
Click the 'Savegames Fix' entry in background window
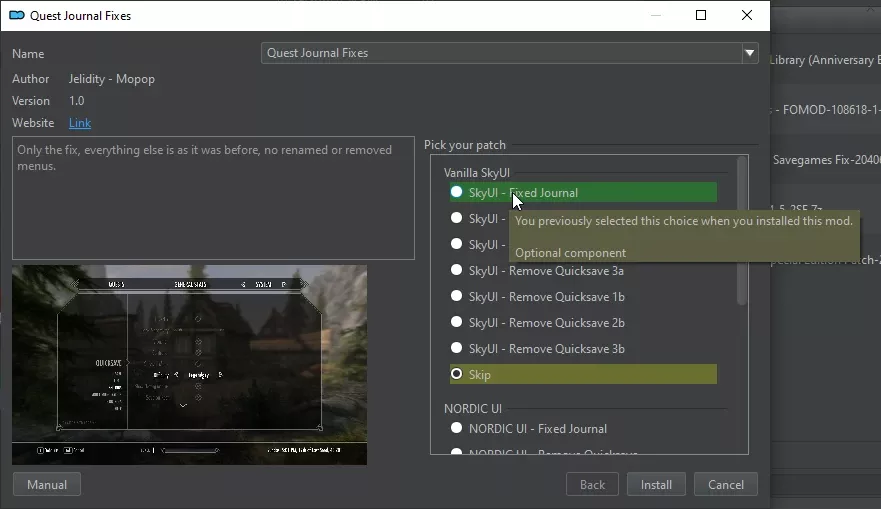click(x=826, y=160)
